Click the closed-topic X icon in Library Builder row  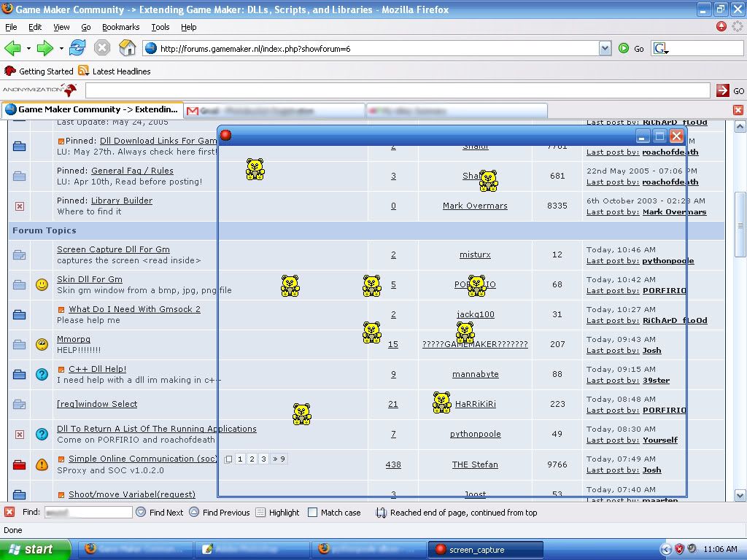tap(20, 206)
